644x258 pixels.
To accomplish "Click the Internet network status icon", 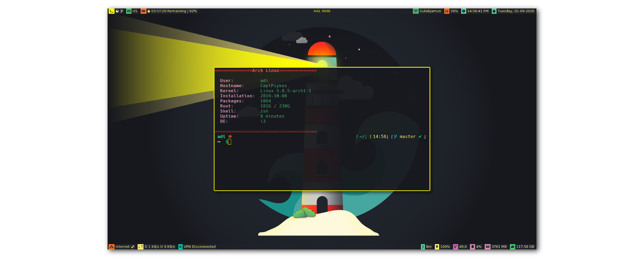I will coord(112,247).
